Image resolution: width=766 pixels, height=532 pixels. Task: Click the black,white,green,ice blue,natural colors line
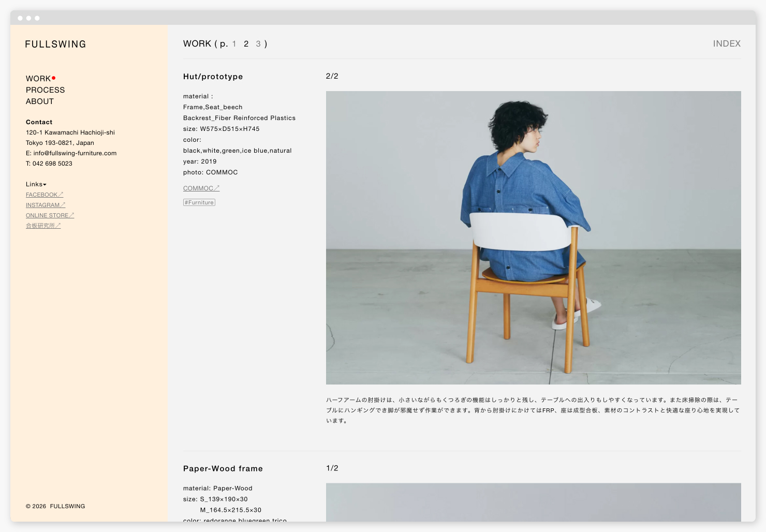[x=238, y=151]
